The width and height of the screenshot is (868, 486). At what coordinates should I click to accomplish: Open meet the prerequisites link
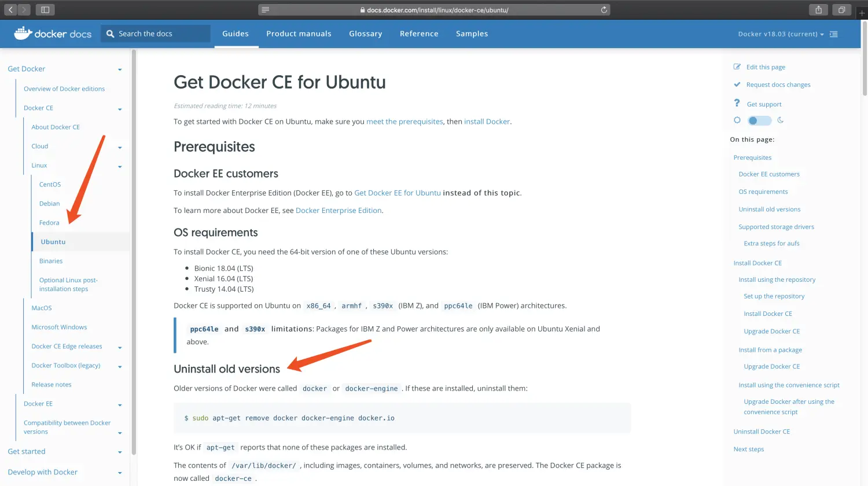[x=404, y=122]
